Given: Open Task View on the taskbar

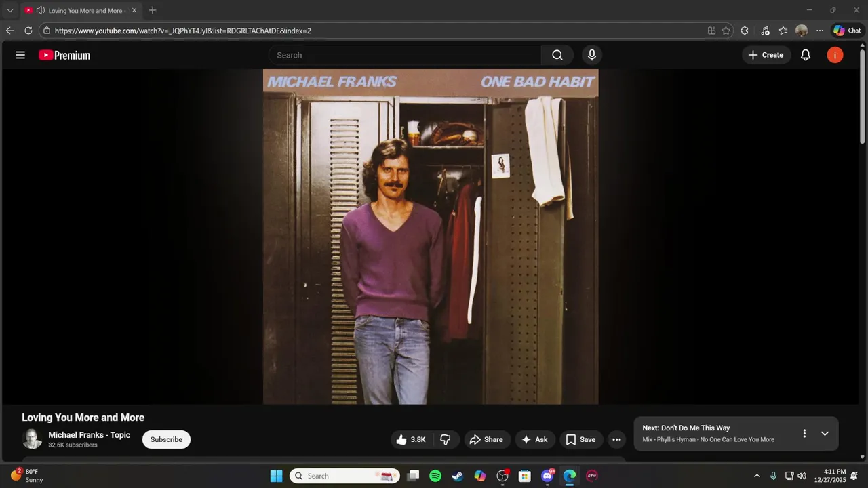Looking at the screenshot, I should click(413, 476).
